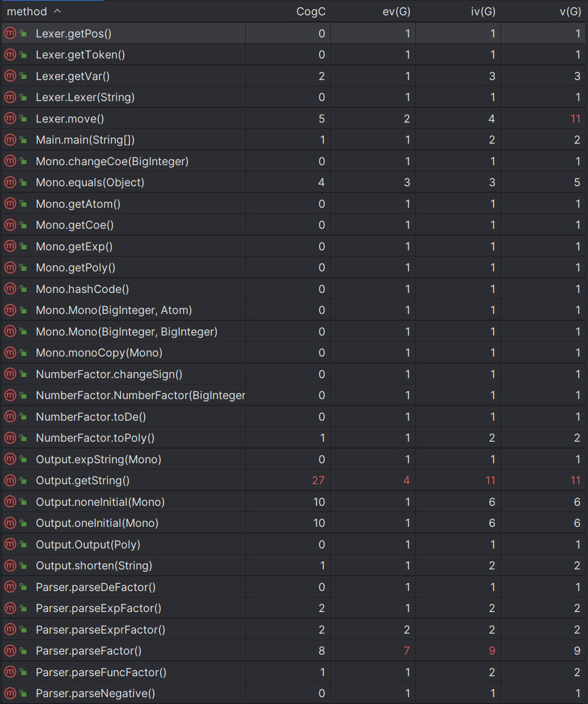The width and height of the screenshot is (588, 704).
Task: Sort rows by the CogC column
Action: click(x=311, y=11)
